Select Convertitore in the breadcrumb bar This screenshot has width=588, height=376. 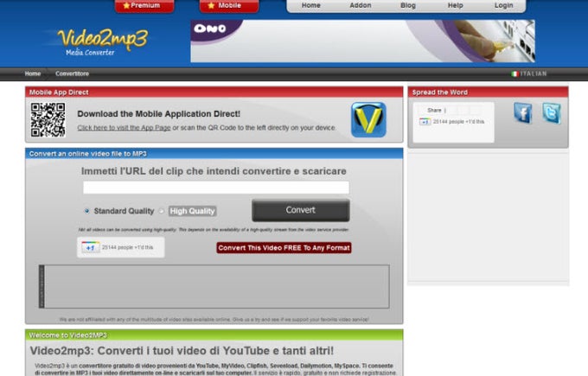point(72,73)
